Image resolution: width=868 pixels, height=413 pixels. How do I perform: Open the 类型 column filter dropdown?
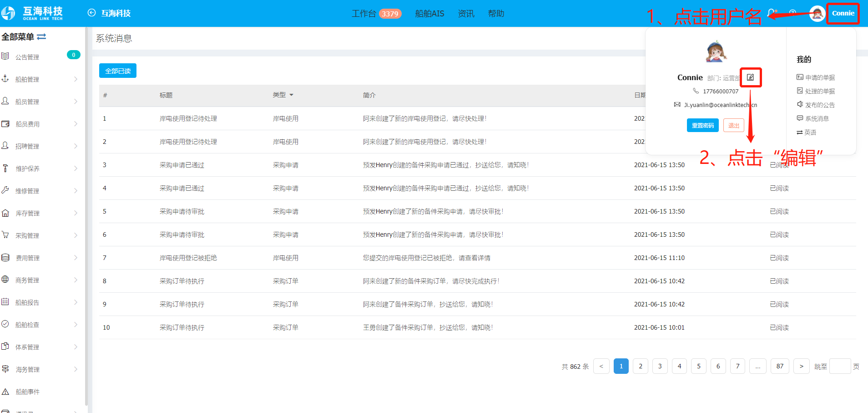(x=291, y=95)
